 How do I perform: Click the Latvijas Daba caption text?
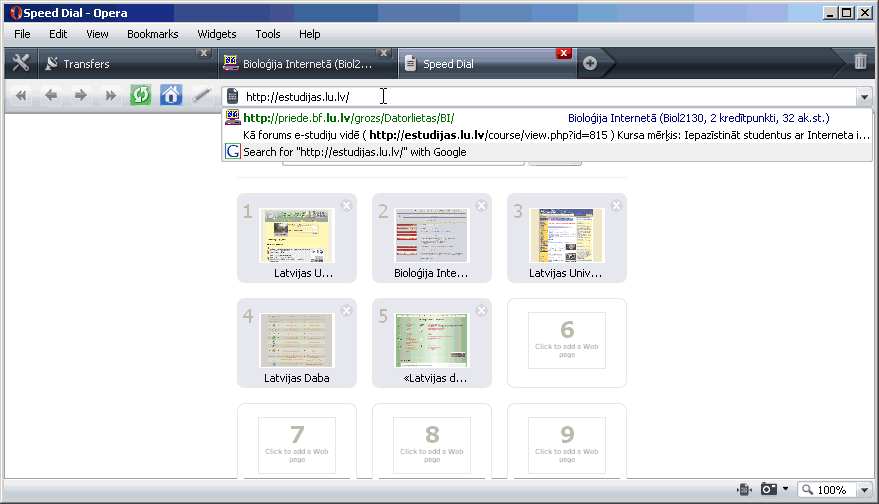coord(297,378)
